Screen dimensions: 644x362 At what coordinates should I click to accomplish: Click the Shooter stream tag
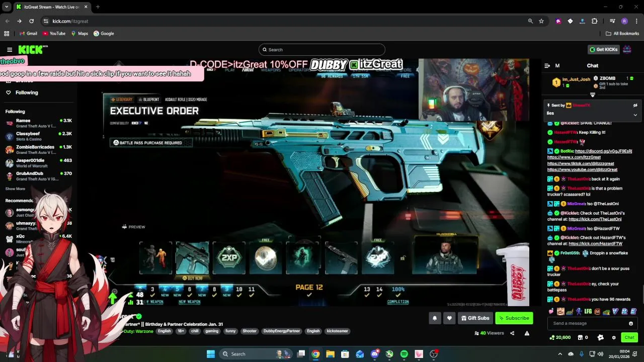tap(250, 331)
